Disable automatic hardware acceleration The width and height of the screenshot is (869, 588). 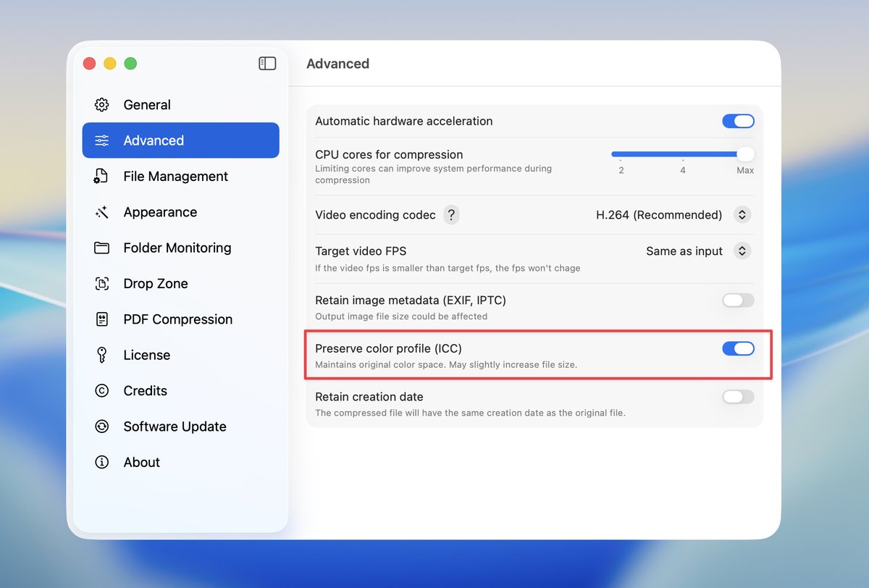[738, 121]
